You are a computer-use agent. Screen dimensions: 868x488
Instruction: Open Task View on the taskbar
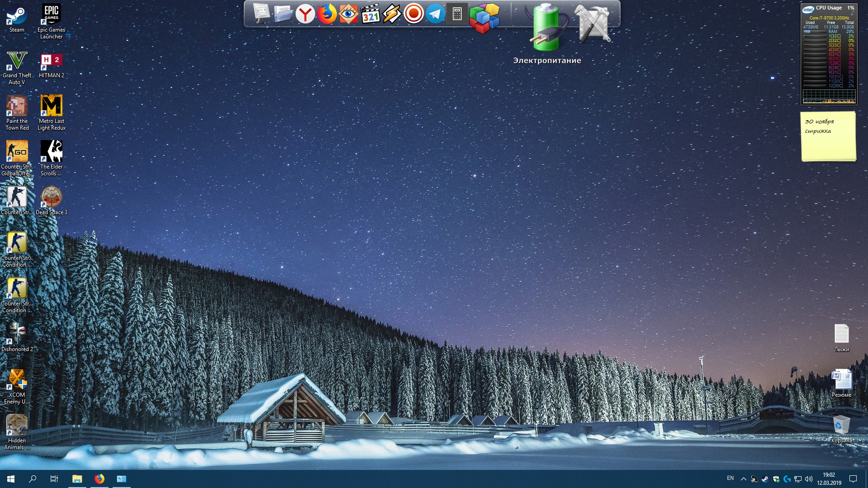[x=54, y=479]
